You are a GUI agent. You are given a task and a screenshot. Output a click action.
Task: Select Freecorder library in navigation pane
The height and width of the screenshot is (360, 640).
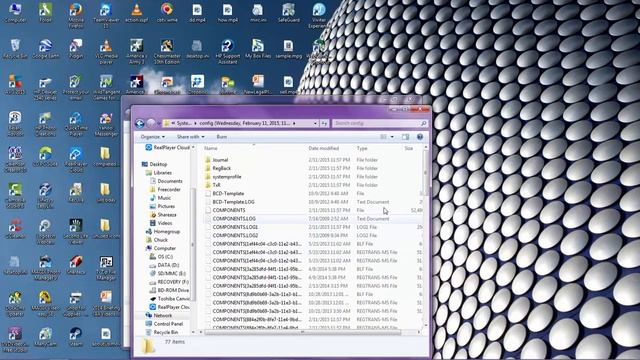pos(169,189)
